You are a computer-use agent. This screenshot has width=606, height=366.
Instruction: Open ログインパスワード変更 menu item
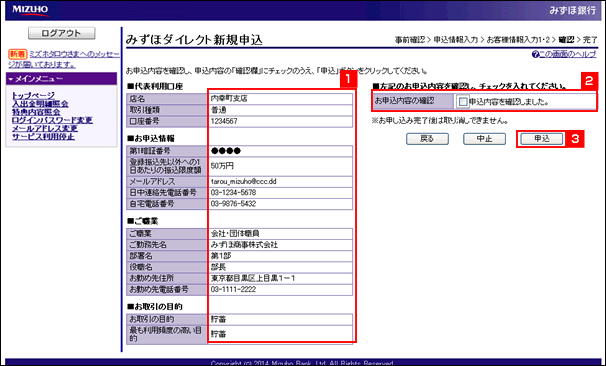pos(52,120)
